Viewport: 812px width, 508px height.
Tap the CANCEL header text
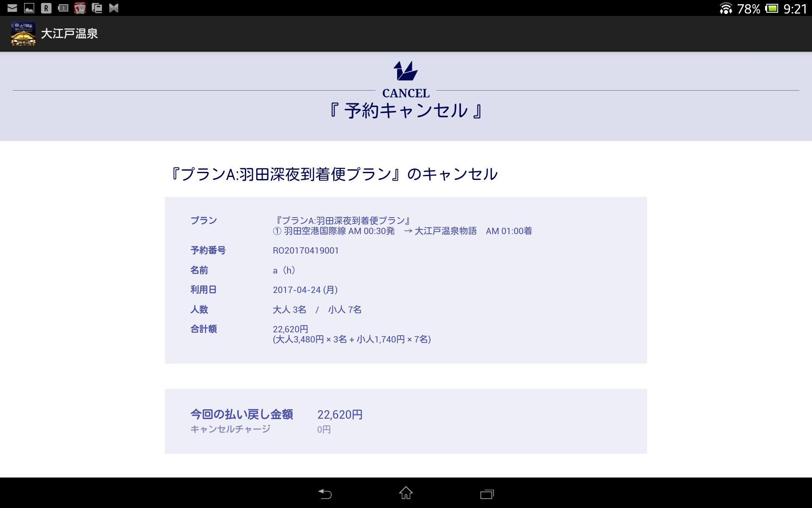pyautogui.click(x=406, y=93)
